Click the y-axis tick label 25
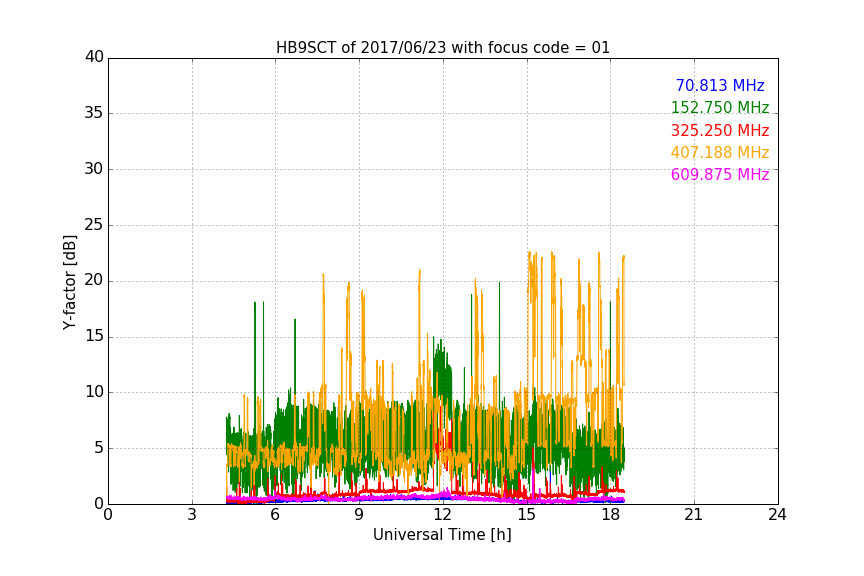 (94, 224)
